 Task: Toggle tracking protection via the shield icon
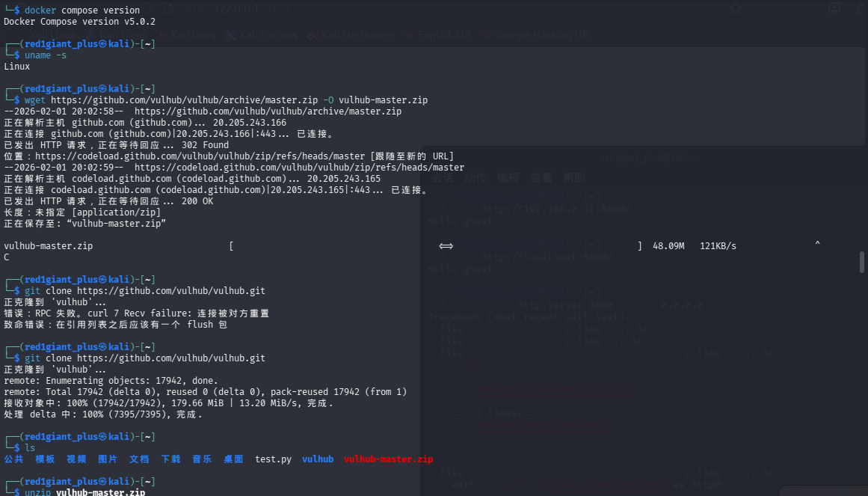[x=148, y=8]
